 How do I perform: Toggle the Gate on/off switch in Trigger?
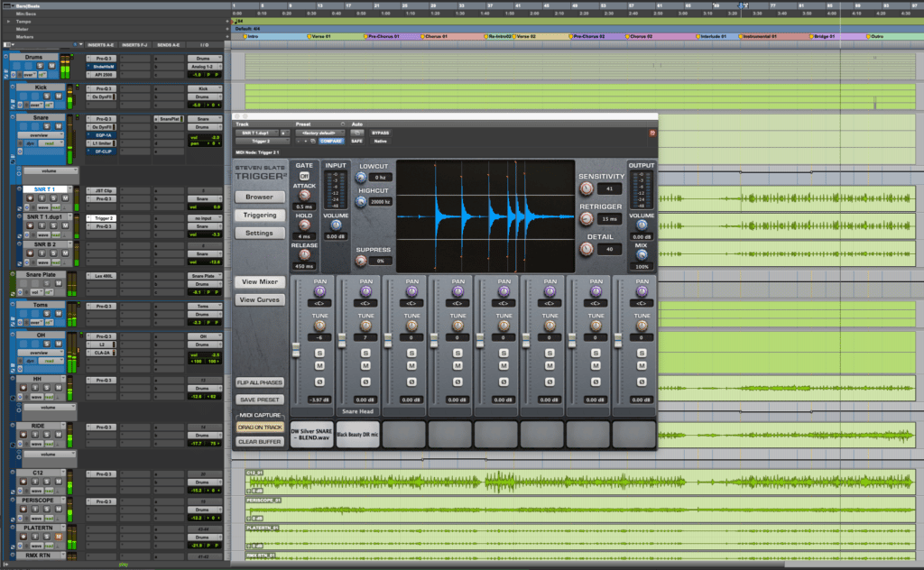tap(304, 176)
